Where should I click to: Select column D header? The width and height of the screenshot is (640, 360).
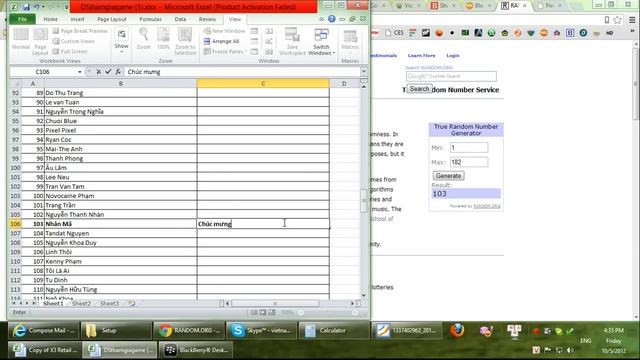[344, 84]
